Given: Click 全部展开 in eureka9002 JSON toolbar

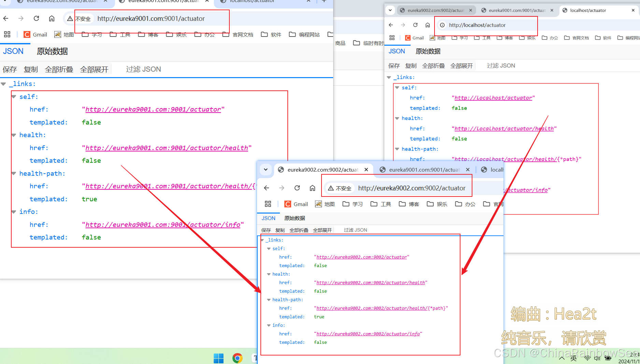Looking at the screenshot, I should tap(322, 230).
